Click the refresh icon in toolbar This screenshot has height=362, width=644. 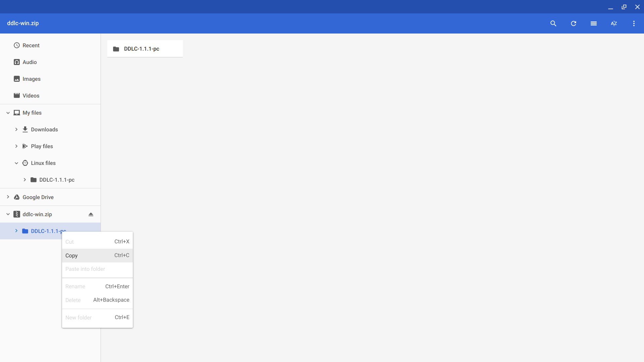tap(574, 23)
